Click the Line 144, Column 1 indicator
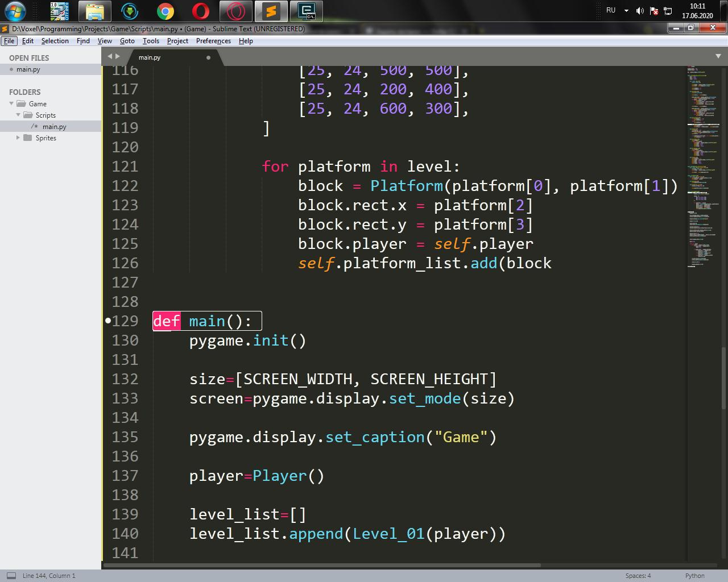The width and height of the screenshot is (728, 582). 49,576
